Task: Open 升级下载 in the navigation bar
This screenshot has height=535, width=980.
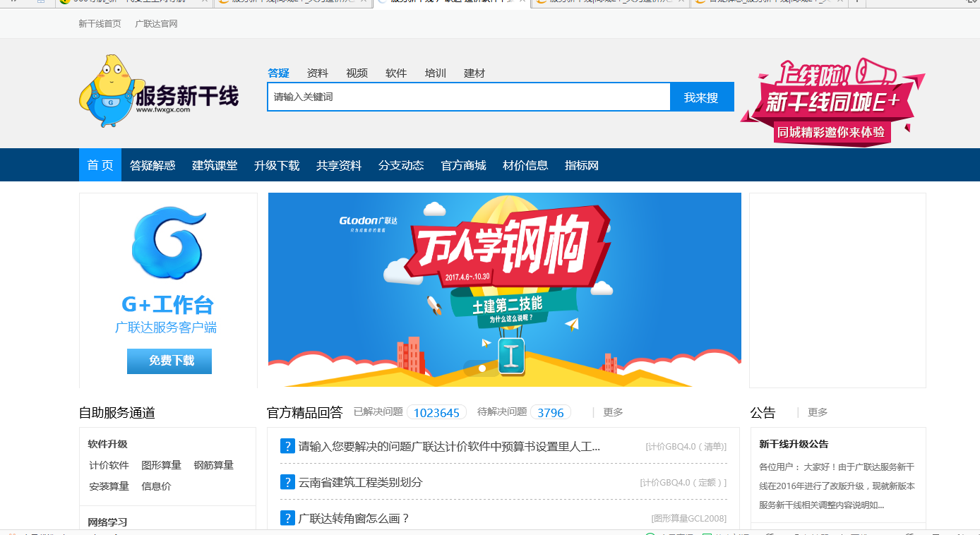Action: click(277, 165)
